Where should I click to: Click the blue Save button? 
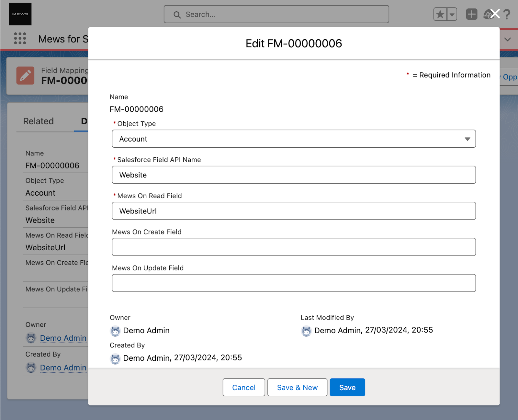(347, 387)
